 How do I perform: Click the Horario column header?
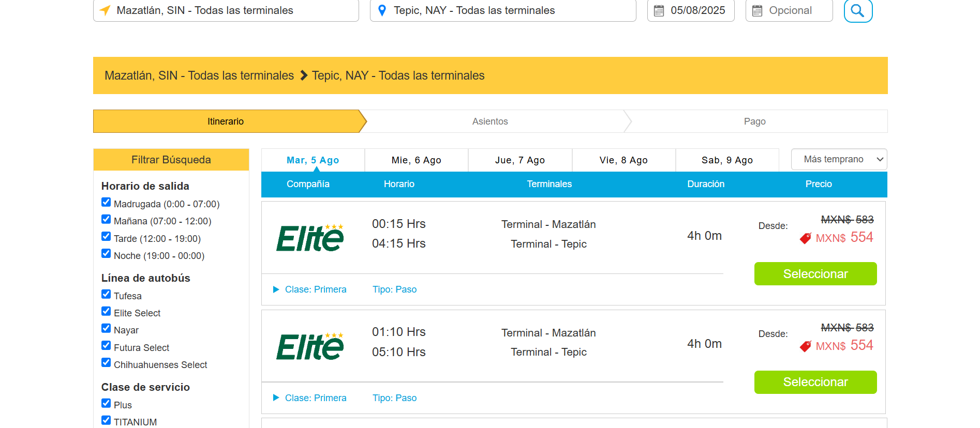pos(399,184)
